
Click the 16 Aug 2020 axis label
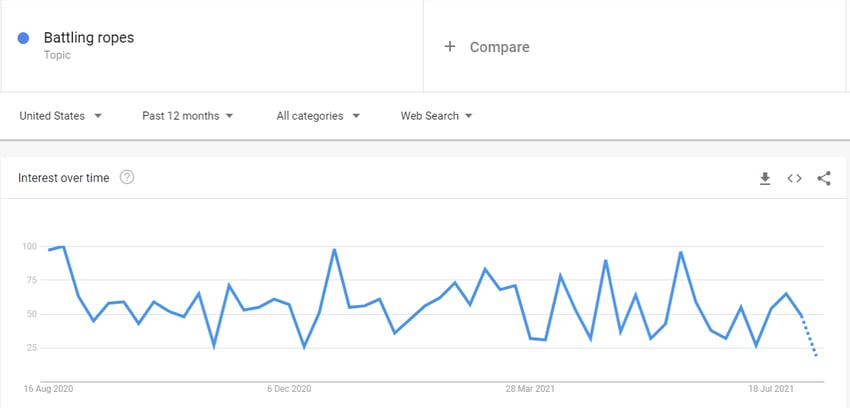coord(48,389)
